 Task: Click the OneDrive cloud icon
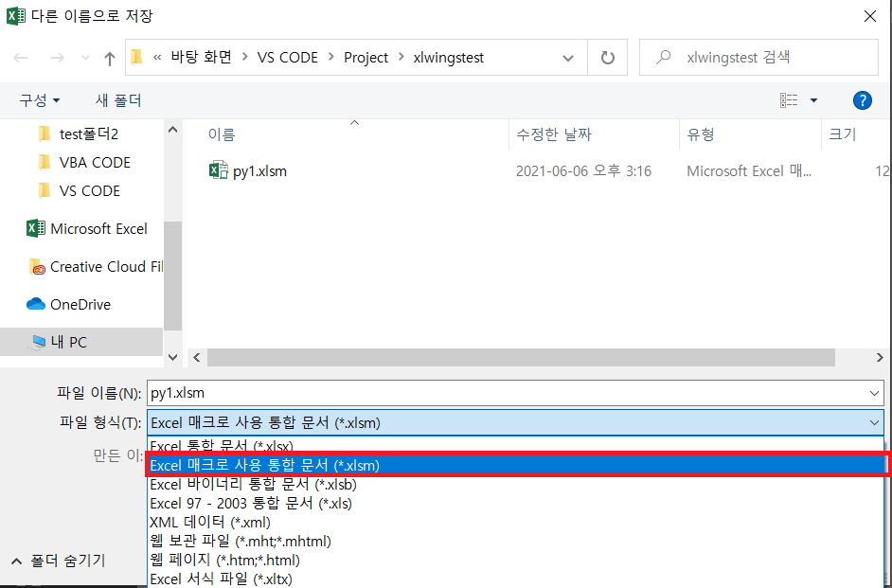coord(36,304)
